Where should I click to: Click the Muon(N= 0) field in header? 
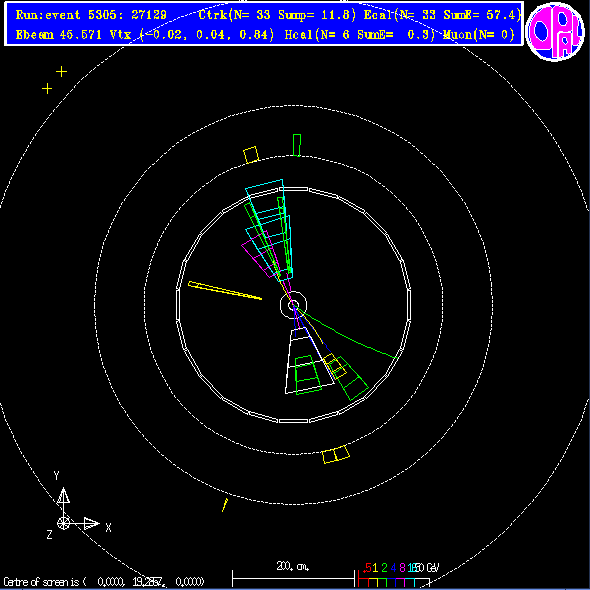pyautogui.click(x=478, y=35)
